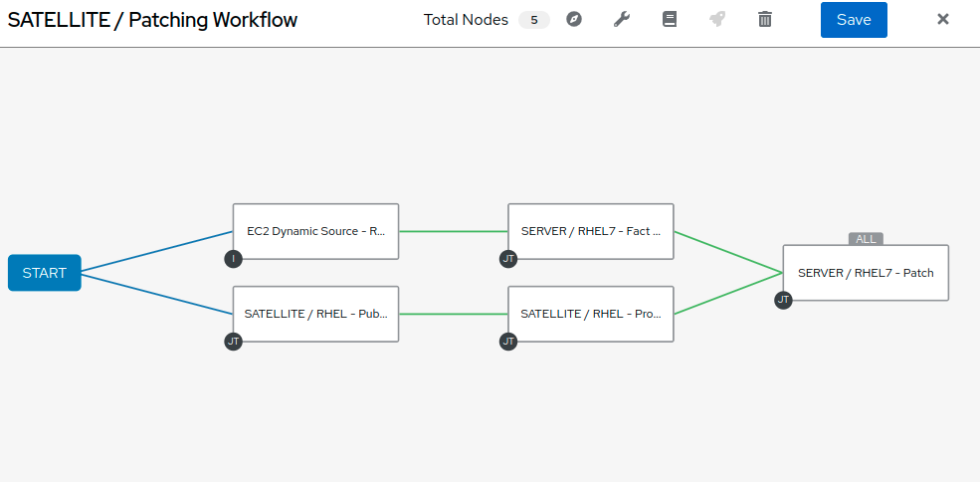Click the I badge on EC2 node
This screenshot has height=482, width=980.
(233, 259)
